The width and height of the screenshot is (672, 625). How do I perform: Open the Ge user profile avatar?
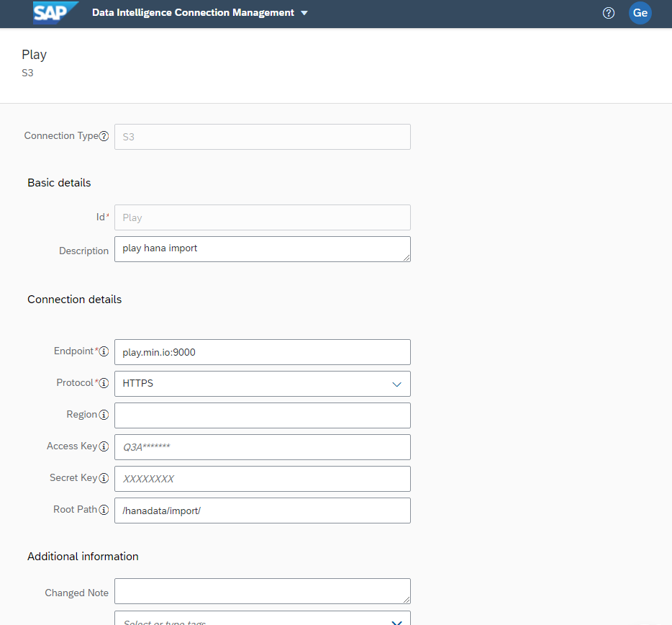(x=640, y=13)
